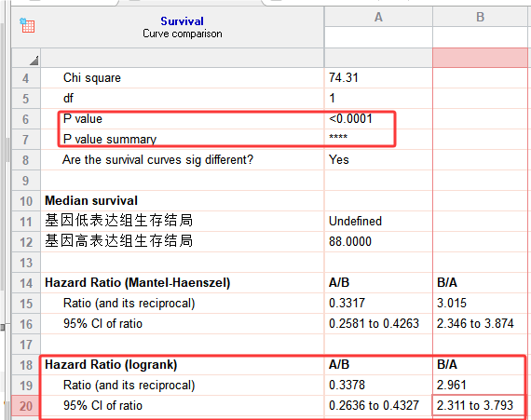Screen dimensions: 531x420
Task: Select row header 4
Action: tap(26, 78)
